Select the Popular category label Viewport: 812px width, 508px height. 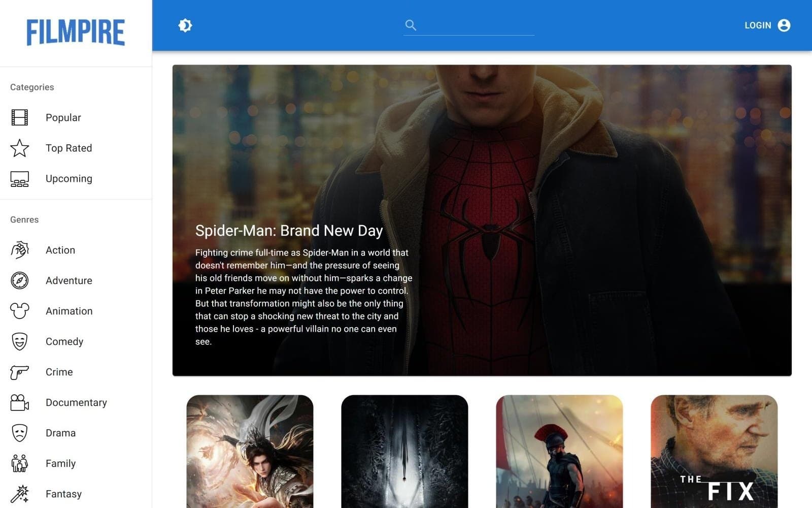pos(63,117)
